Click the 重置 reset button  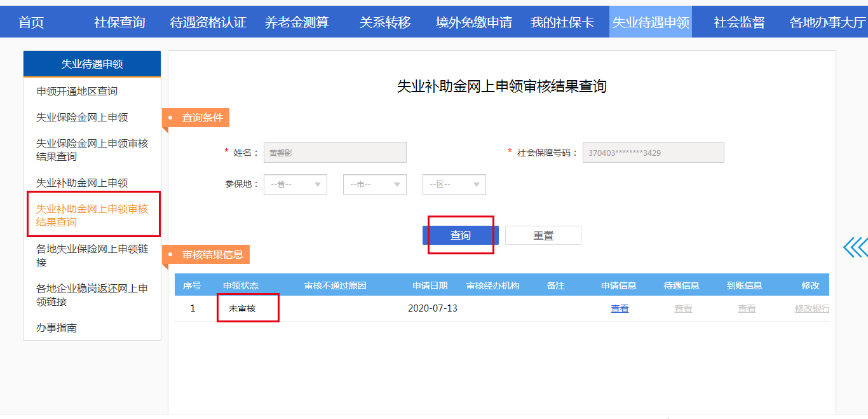tap(543, 235)
